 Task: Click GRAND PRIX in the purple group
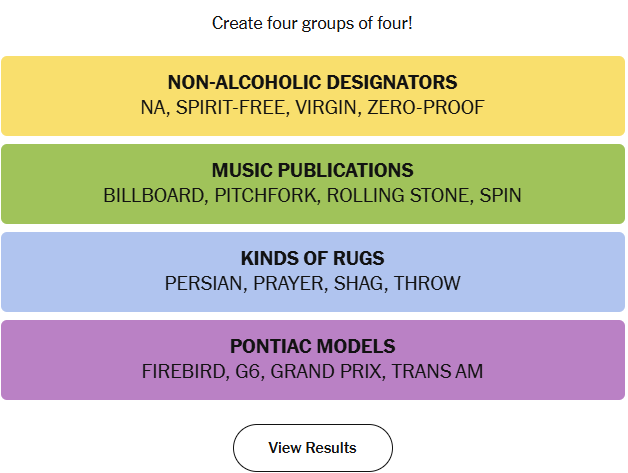pyautogui.click(x=326, y=371)
